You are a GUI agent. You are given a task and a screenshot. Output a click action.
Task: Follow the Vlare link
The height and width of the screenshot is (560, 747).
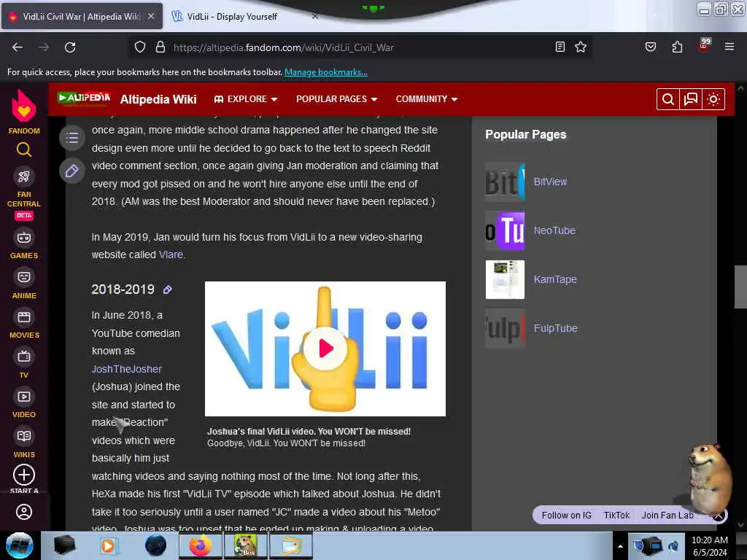[171, 254]
